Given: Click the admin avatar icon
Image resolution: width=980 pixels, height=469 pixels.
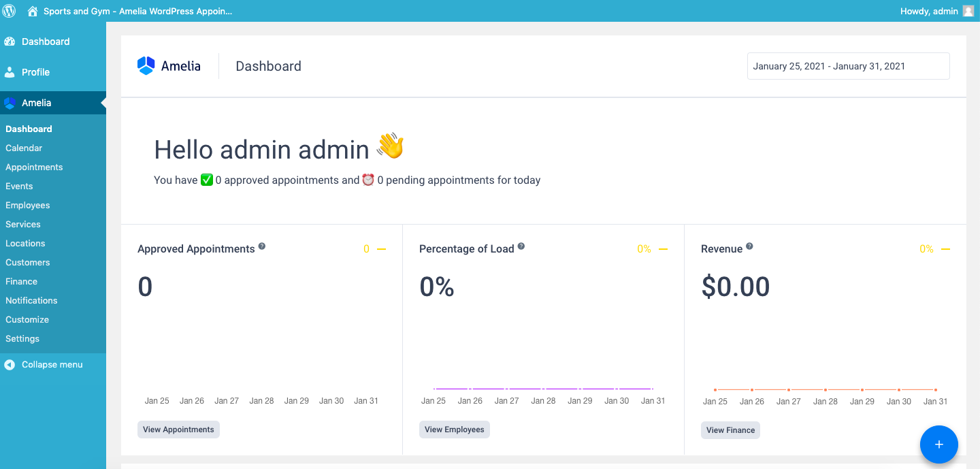Looking at the screenshot, I should [968, 11].
